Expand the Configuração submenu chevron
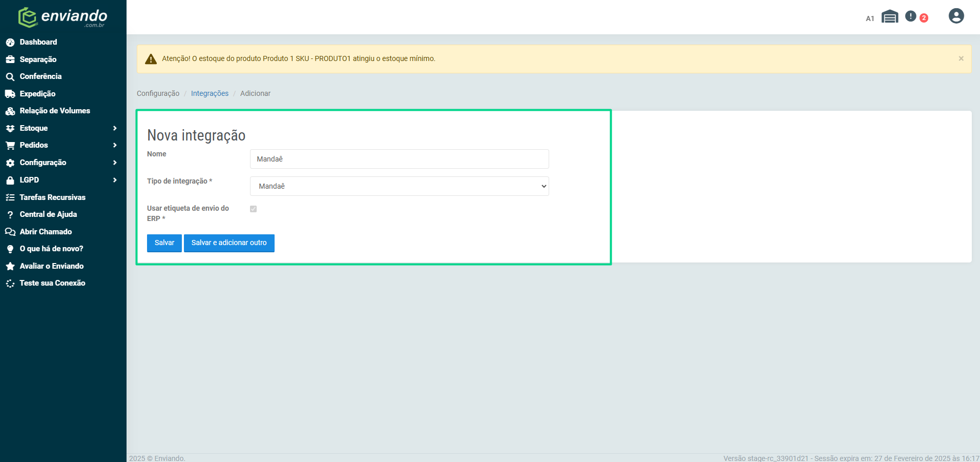980x462 pixels. (115, 163)
